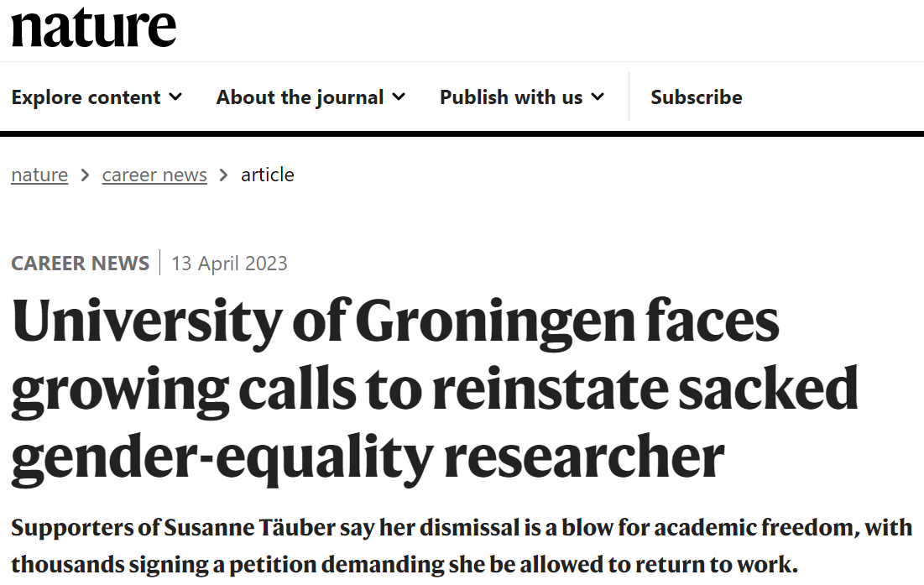Expand the Explore content chevron arrow

coord(175,97)
